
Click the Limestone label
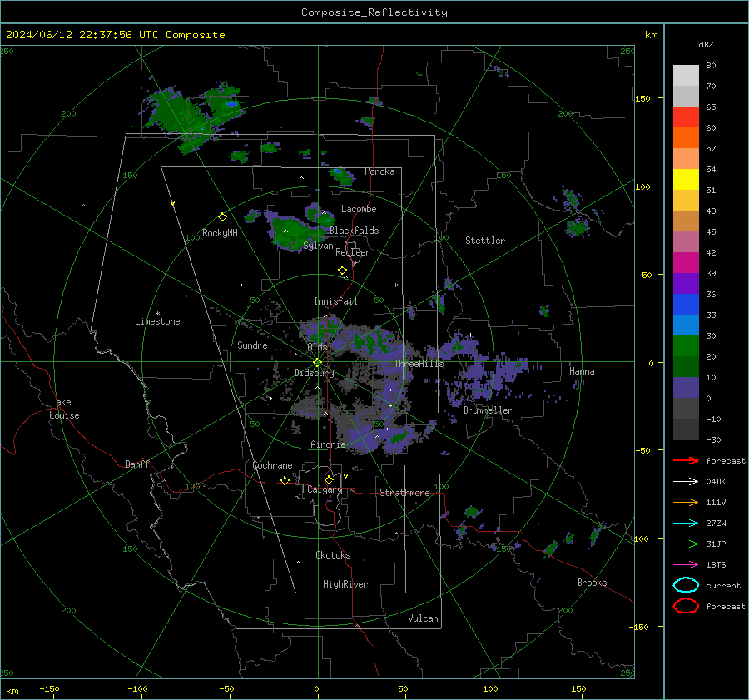click(x=157, y=321)
